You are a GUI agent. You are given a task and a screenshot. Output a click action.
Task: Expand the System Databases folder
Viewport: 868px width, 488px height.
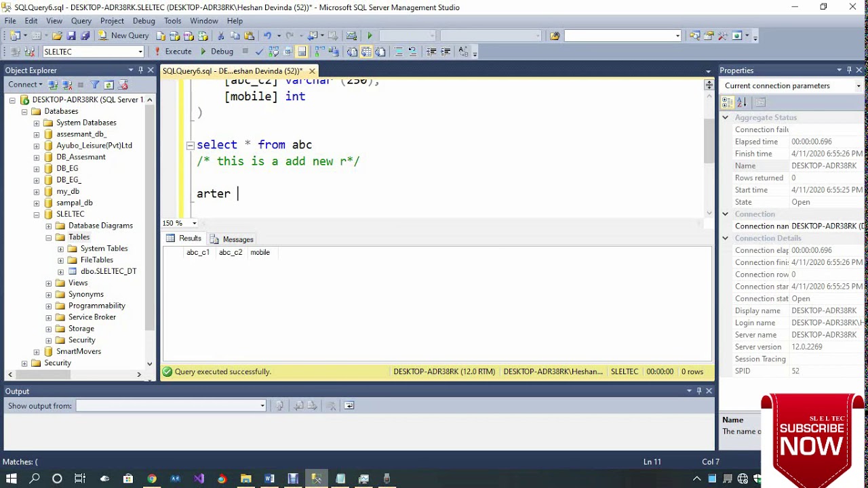(x=37, y=123)
